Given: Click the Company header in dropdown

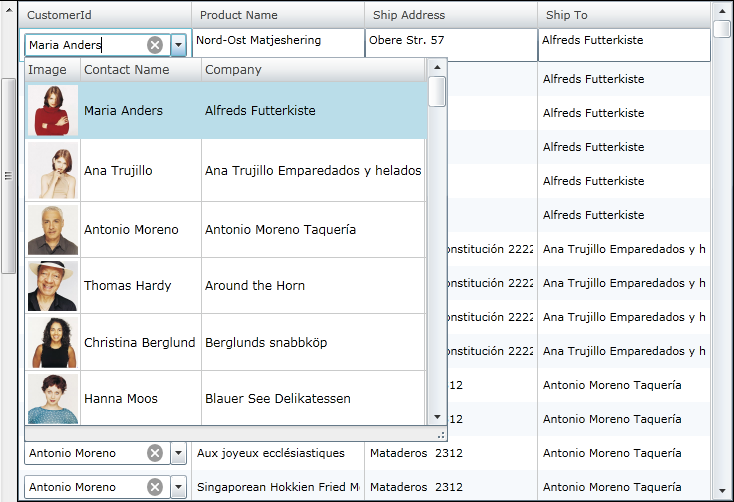Looking at the screenshot, I should click(x=233, y=70).
